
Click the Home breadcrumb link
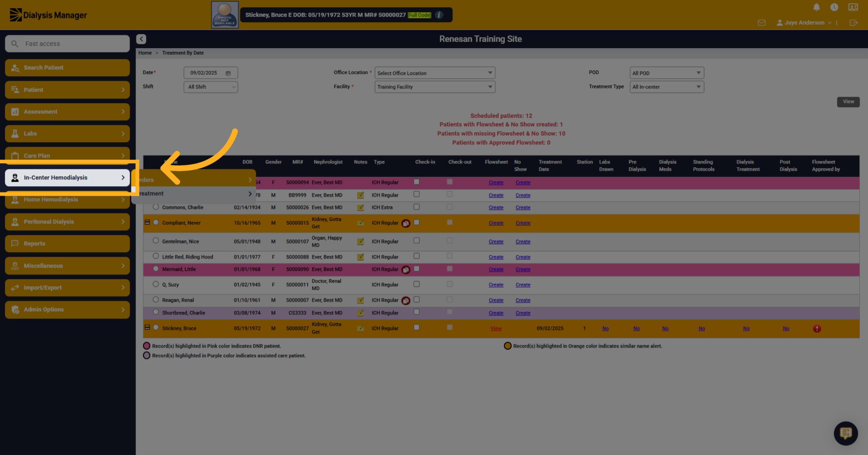pos(145,53)
